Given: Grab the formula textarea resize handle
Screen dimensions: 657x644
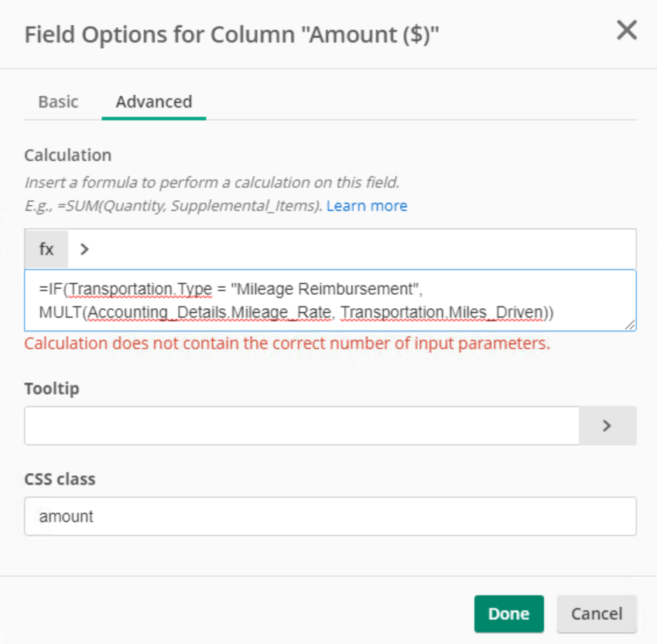Looking at the screenshot, I should [630, 325].
